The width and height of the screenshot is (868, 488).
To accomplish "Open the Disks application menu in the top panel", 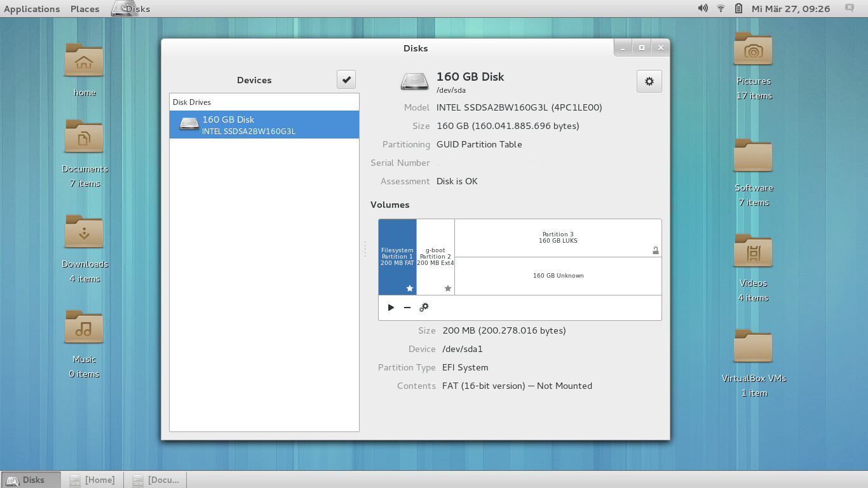I will tap(132, 9).
